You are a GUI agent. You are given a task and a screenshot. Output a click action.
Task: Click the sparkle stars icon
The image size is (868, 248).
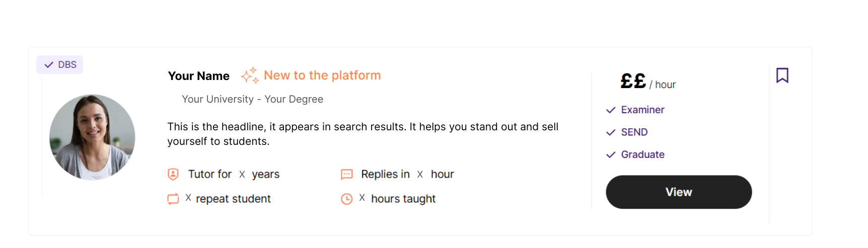pyautogui.click(x=250, y=75)
